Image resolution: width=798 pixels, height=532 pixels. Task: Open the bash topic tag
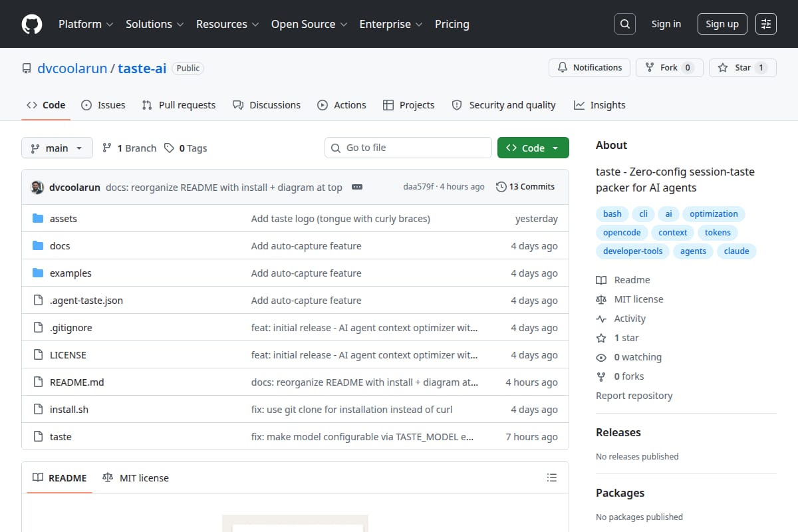612,214
